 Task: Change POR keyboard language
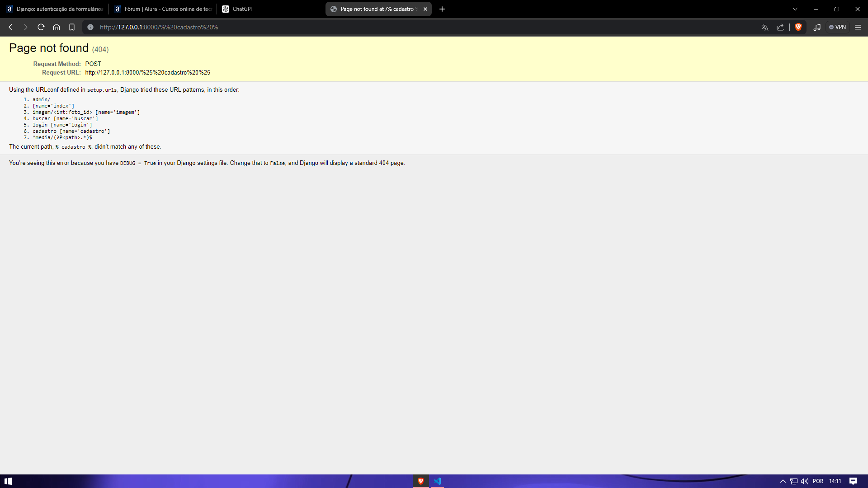pos(818,481)
